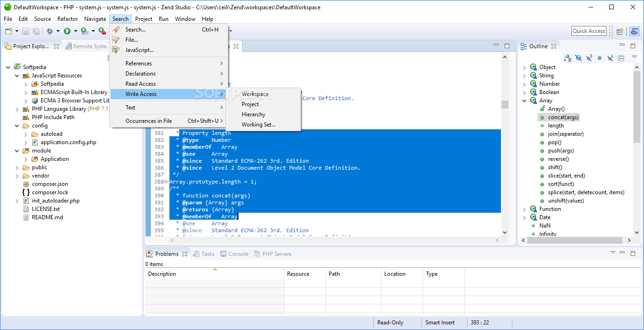
Task: Collapse all in the Outline toolbar
Action: tap(621, 58)
